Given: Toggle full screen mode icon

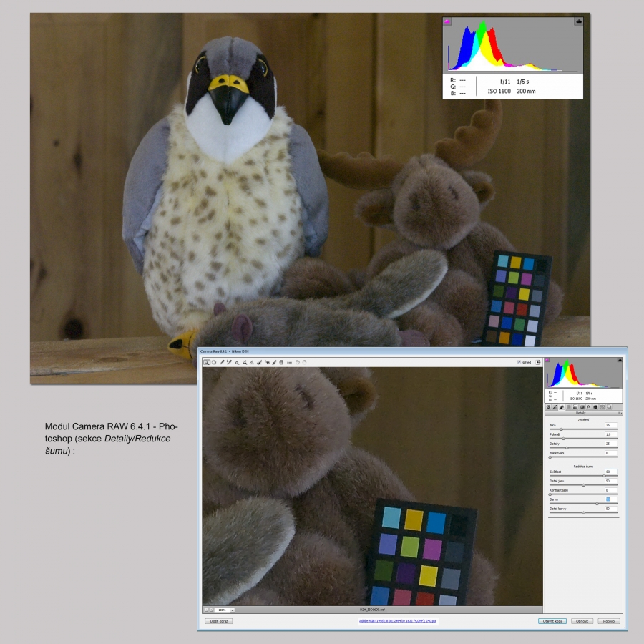Looking at the screenshot, I should tap(537, 362).
